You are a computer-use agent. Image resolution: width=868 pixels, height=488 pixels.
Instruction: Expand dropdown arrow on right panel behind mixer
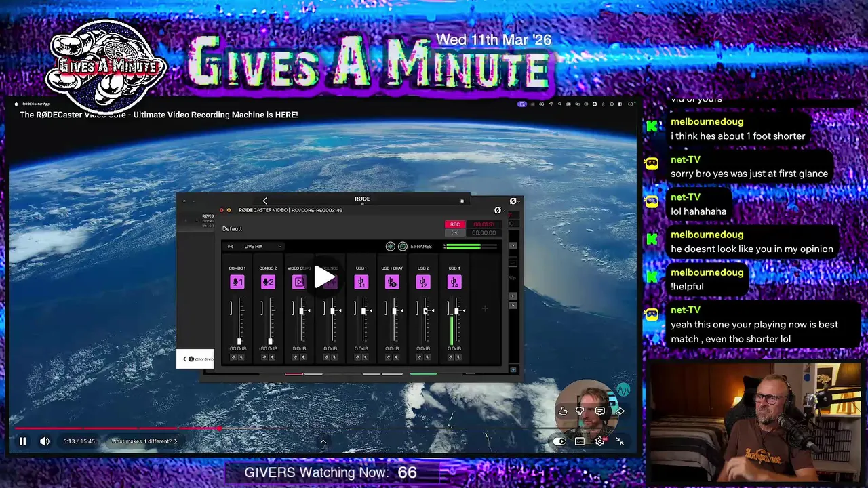point(513,245)
